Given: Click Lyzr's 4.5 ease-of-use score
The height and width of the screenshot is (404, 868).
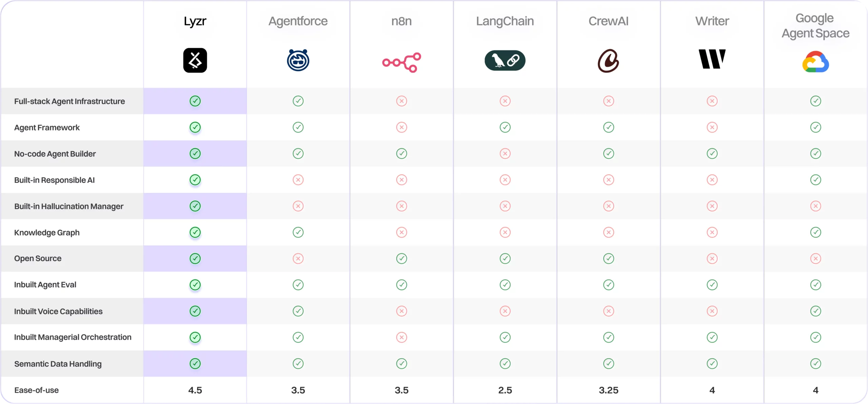Looking at the screenshot, I should pyautogui.click(x=195, y=390).
